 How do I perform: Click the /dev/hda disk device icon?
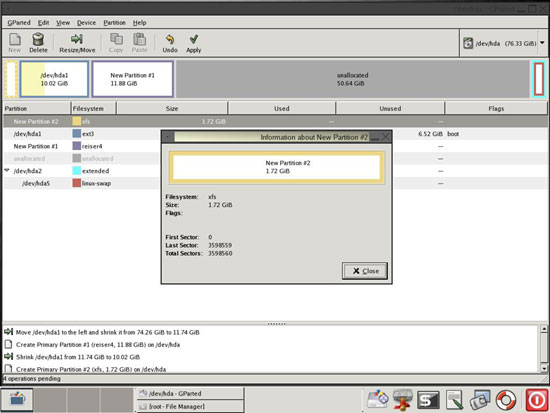coord(468,43)
